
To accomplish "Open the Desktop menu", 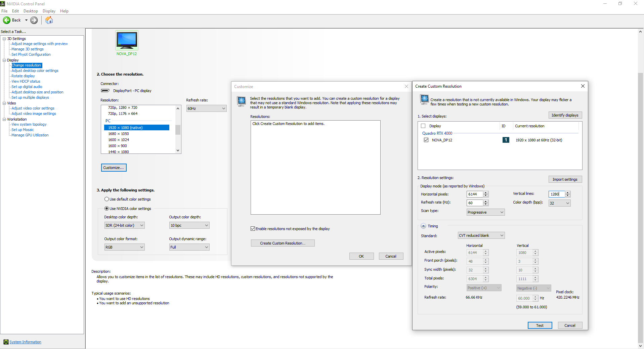I will coord(31,11).
